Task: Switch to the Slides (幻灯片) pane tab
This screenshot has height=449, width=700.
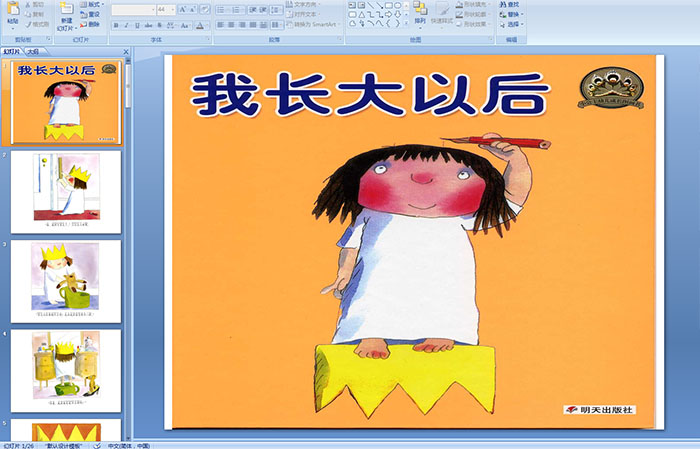Action: (x=11, y=52)
